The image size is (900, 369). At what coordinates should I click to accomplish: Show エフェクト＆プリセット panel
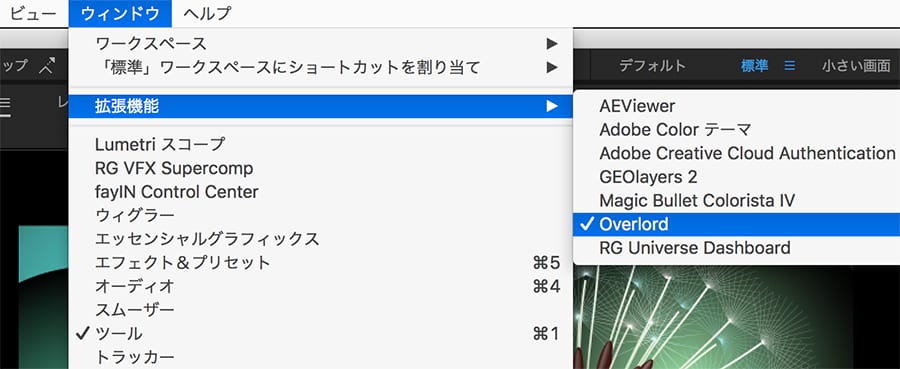(320, 263)
